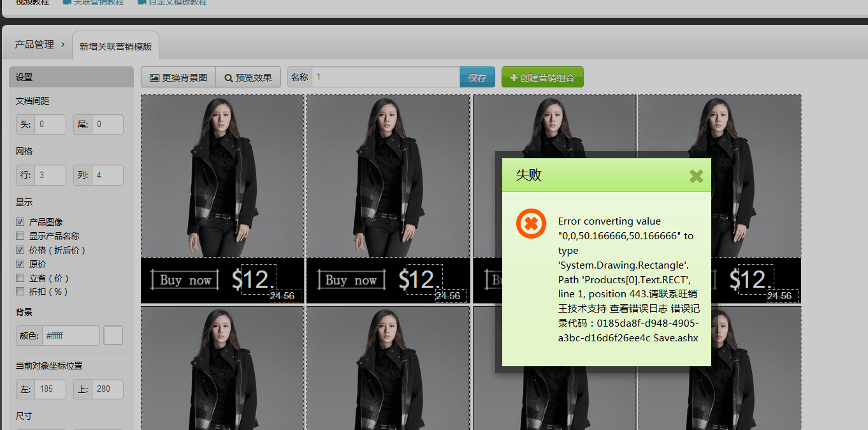Click the 'System.Drawing.Rectangle' error text

[623, 265]
